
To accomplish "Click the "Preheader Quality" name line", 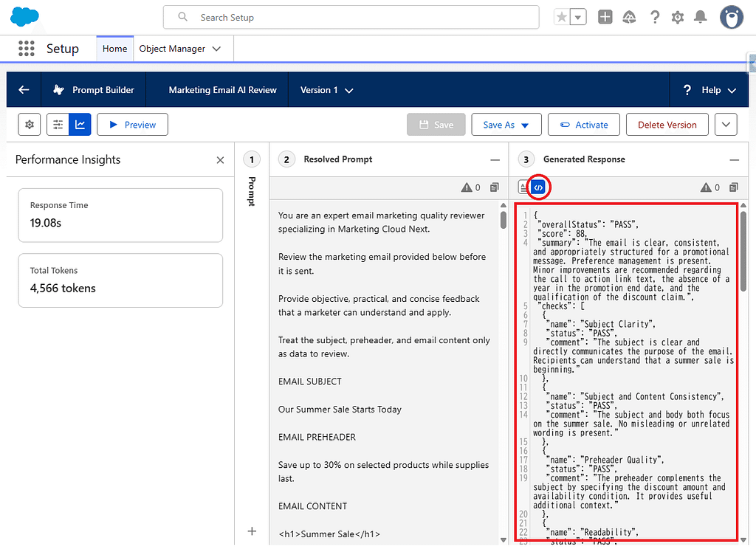I will coord(607,460).
